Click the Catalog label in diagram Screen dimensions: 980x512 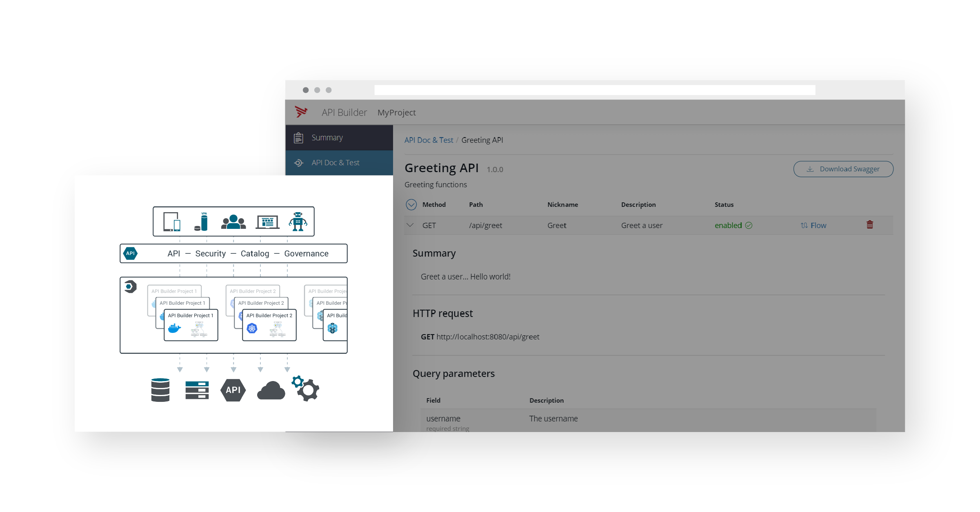coord(255,253)
